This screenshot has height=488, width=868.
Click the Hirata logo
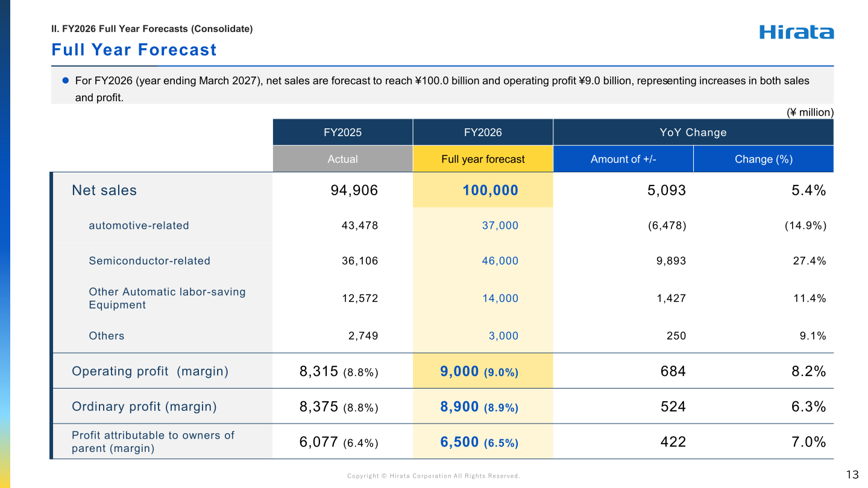(796, 32)
